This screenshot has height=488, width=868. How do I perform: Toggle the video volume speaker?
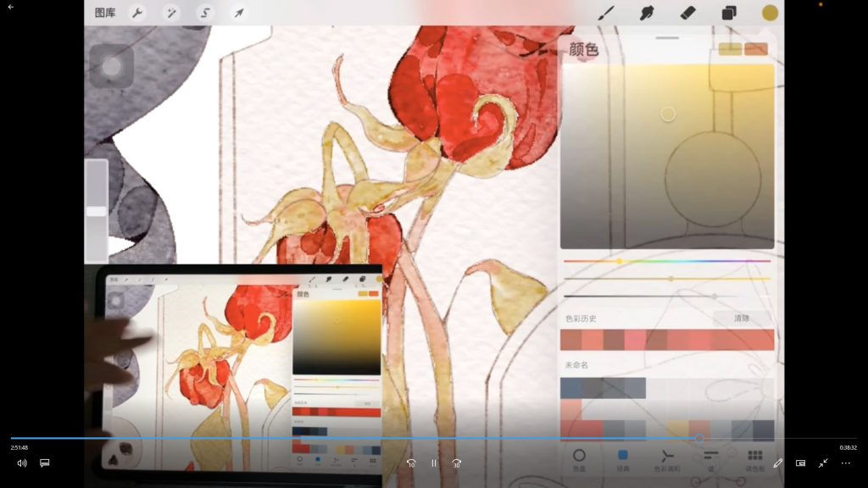click(x=22, y=463)
